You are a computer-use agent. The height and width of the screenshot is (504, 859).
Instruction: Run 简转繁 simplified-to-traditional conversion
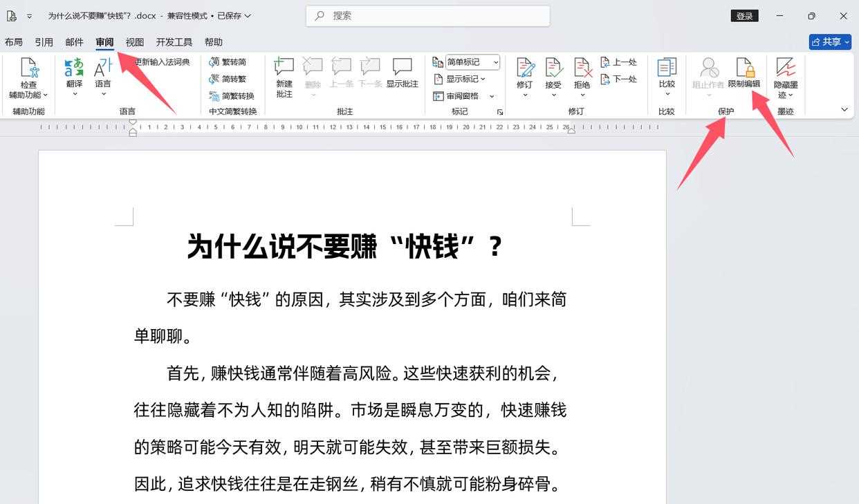point(232,79)
